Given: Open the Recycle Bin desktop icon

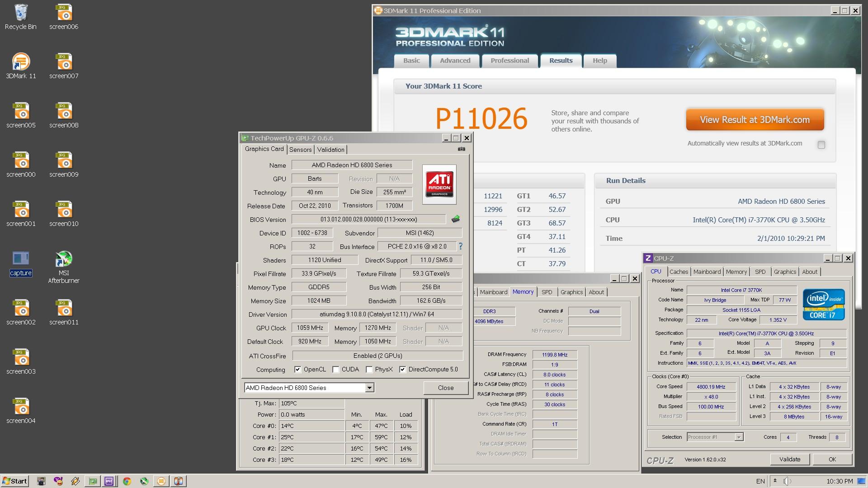Looking at the screenshot, I should [21, 17].
